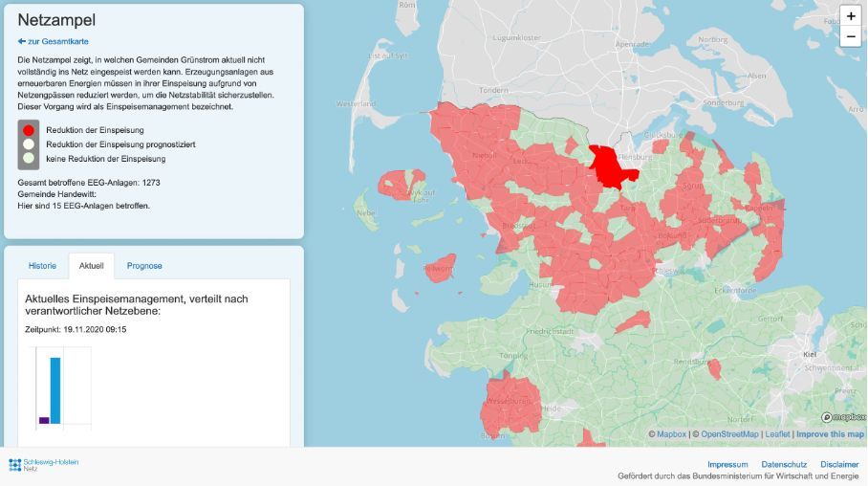The height and width of the screenshot is (486, 868).
Task: Open the Datenschutz page
Action: pyautogui.click(x=784, y=464)
